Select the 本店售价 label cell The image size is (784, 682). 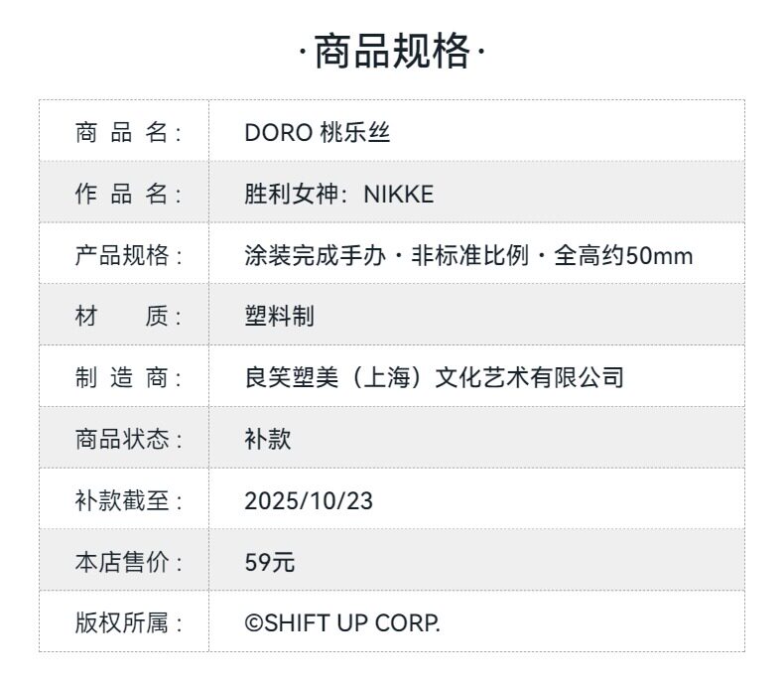128,562
